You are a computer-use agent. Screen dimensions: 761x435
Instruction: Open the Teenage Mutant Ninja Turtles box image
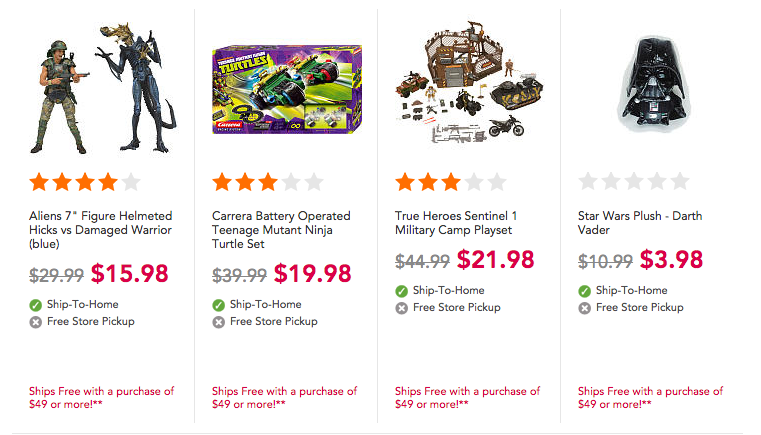[x=287, y=90]
